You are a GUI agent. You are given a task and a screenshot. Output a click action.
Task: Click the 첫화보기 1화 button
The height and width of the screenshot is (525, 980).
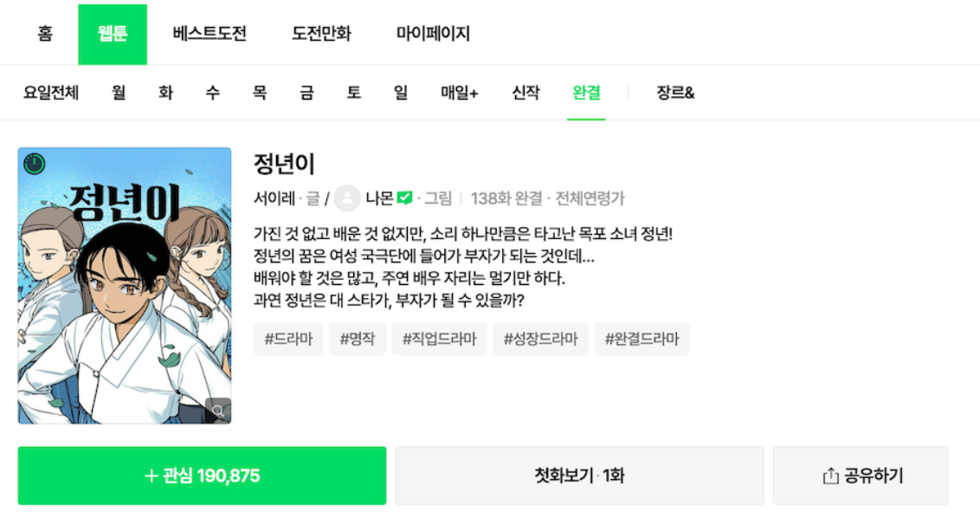click(577, 475)
